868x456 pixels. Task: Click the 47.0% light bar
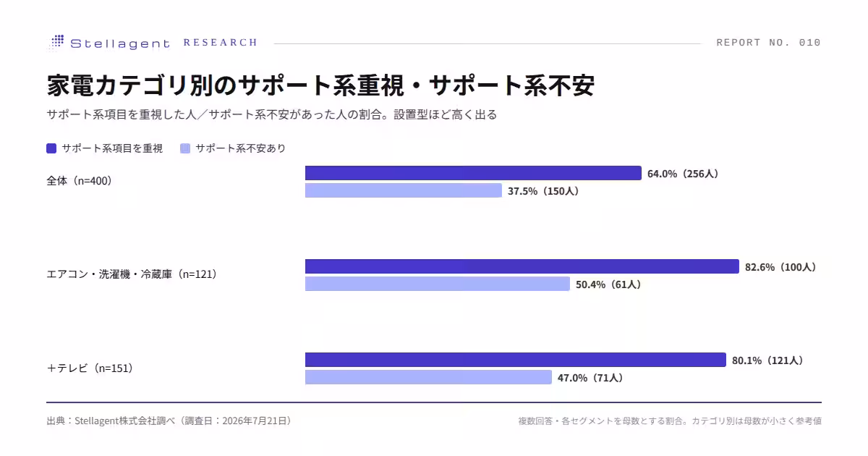(429, 377)
